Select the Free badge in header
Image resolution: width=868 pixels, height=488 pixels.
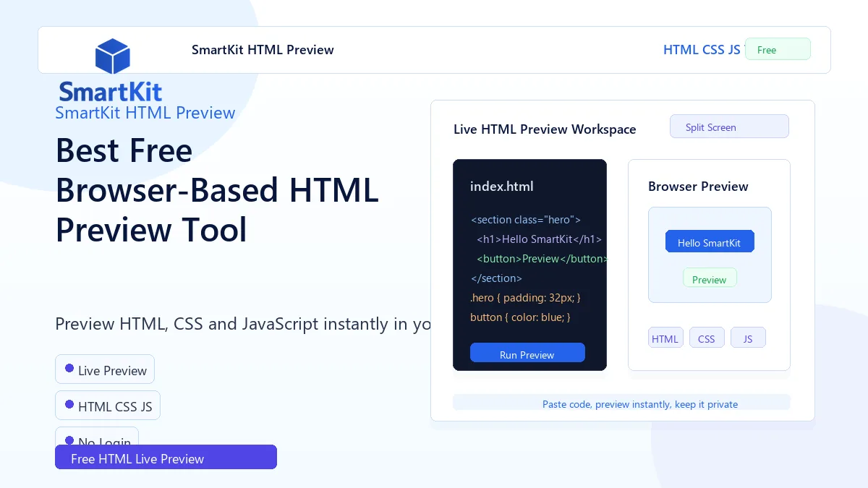click(x=778, y=49)
